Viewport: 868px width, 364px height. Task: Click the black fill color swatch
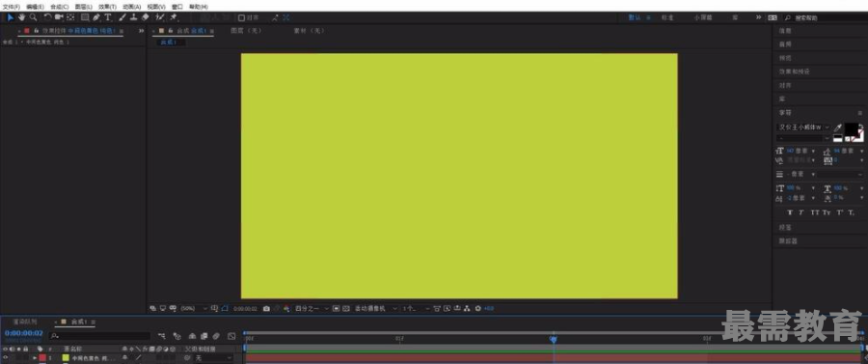(x=852, y=129)
